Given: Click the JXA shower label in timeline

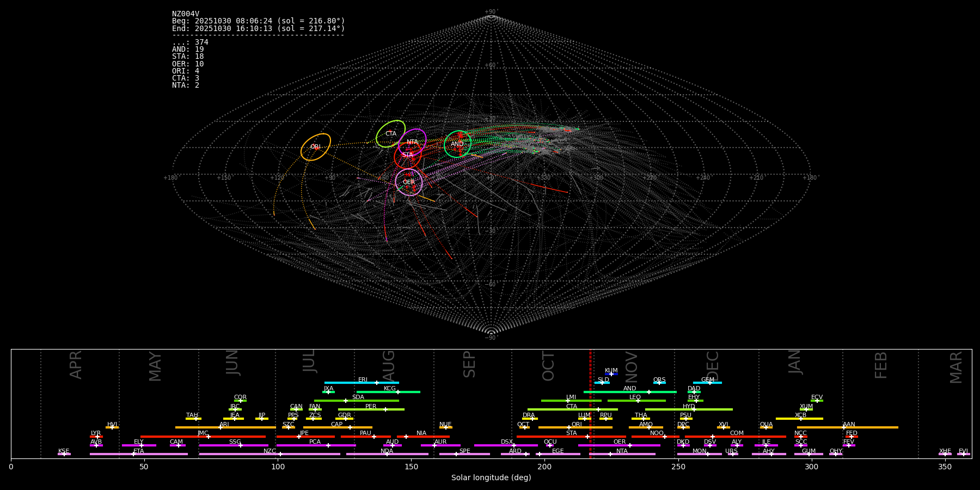Looking at the screenshot, I should (329, 389).
